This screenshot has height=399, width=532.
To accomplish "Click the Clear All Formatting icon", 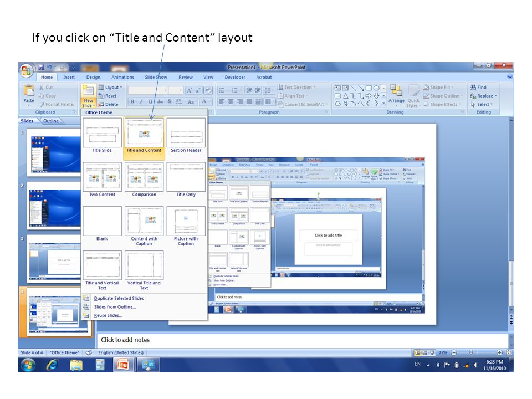I will [208, 90].
